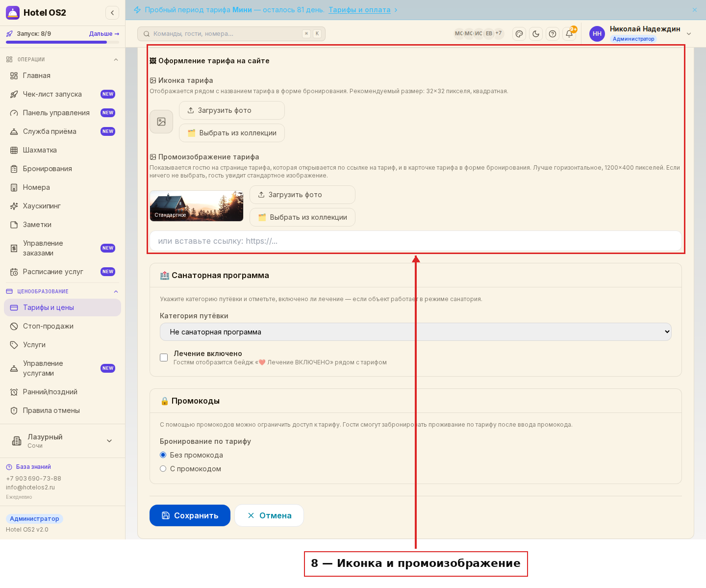
Task: Open Тарифы и оплата link
Action: [x=359, y=10]
